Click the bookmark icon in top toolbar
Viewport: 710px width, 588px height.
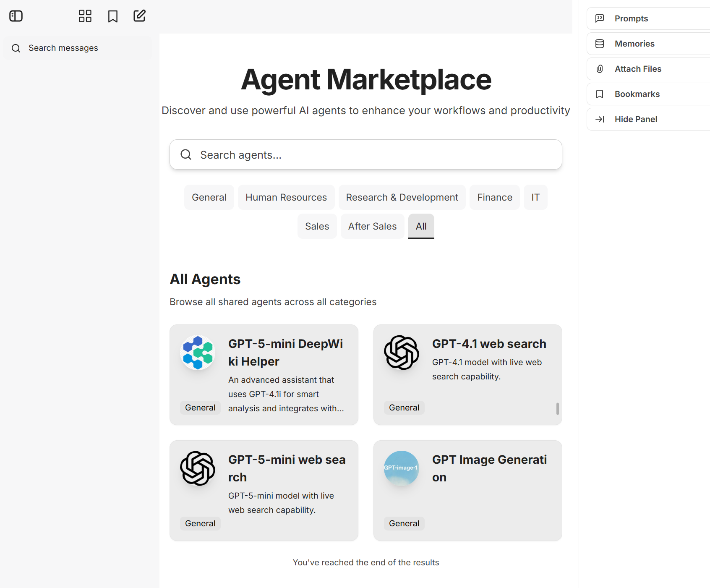click(x=112, y=16)
